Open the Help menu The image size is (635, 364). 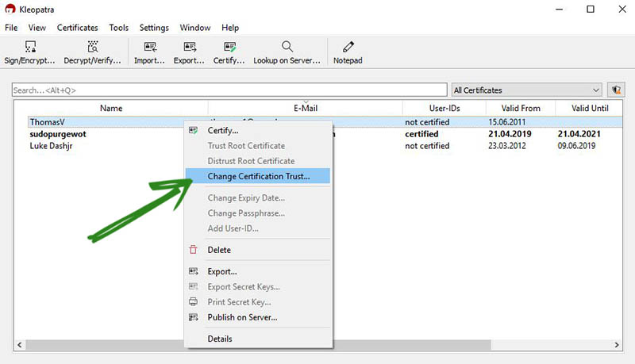pos(230,28)
